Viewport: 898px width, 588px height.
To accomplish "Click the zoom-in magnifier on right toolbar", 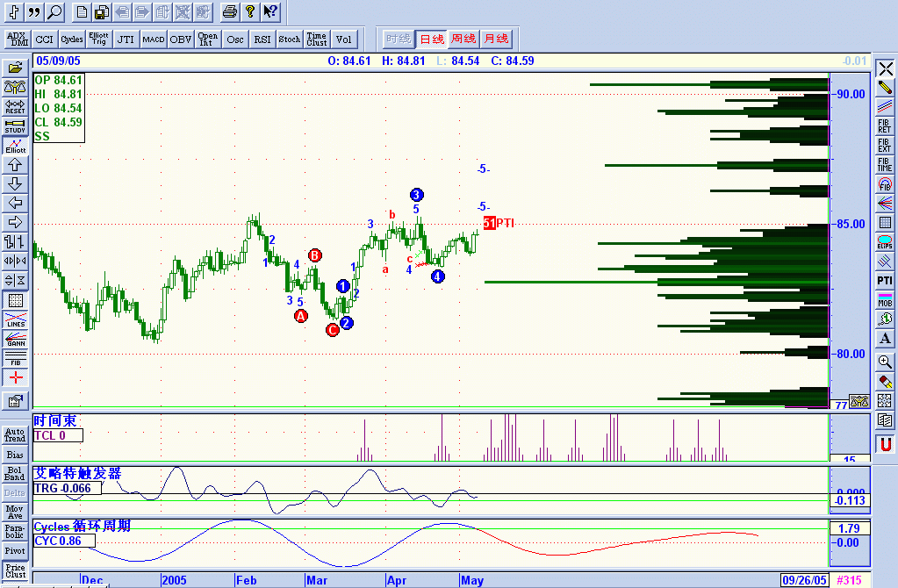I will 886,362.
